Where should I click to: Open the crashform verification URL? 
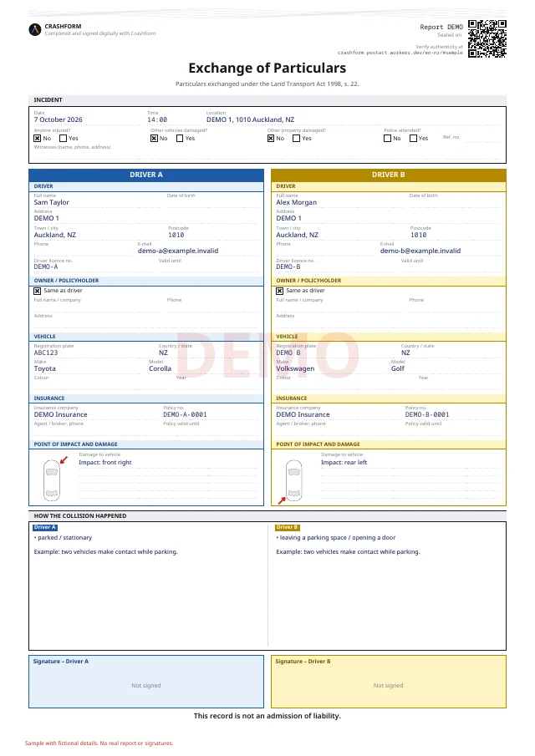[400, 53]
